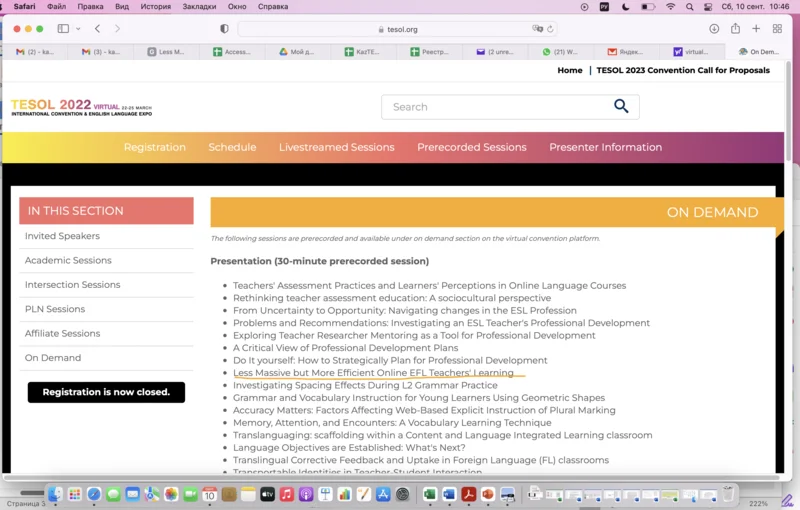This screenshot has width=800, height=510.
Task: Open the Music app in Dock
Action: click(x=287, y=494)
